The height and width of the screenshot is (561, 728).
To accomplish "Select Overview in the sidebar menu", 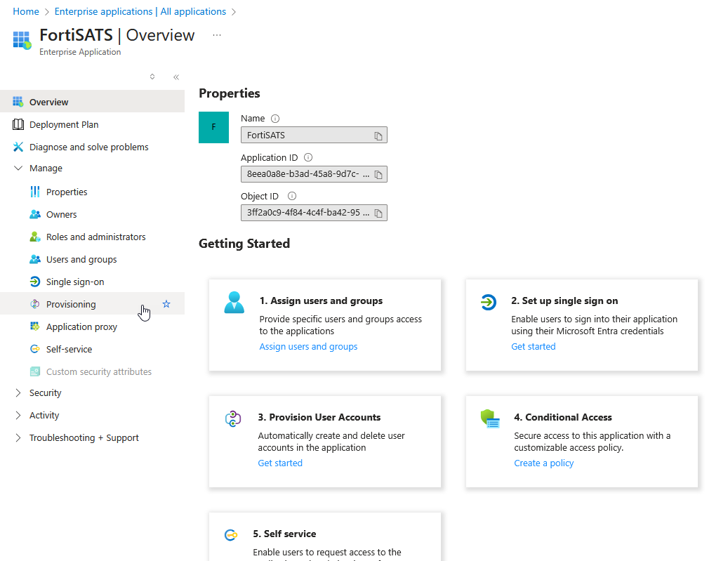I will [93, 102].
